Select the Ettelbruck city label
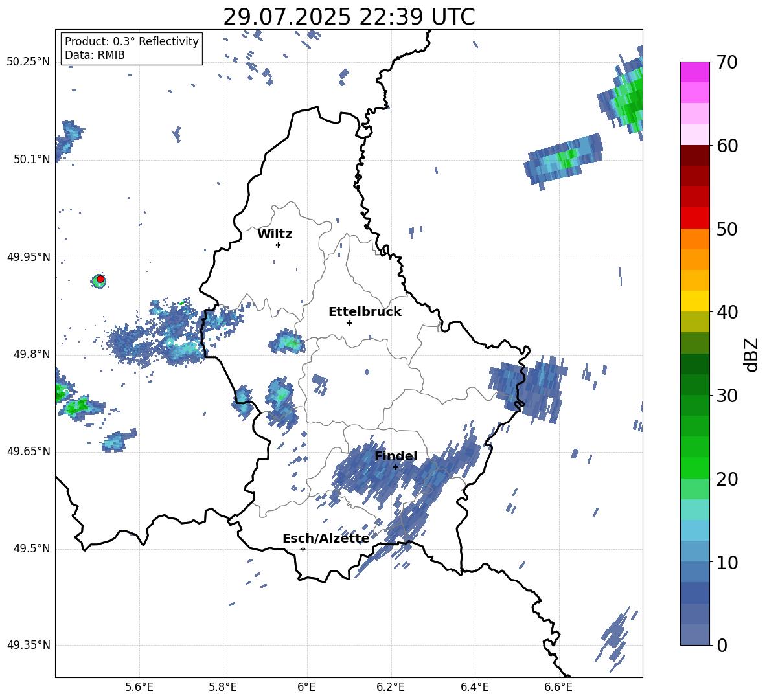Viewport: 767px width, 700px height. click(365, 311)
